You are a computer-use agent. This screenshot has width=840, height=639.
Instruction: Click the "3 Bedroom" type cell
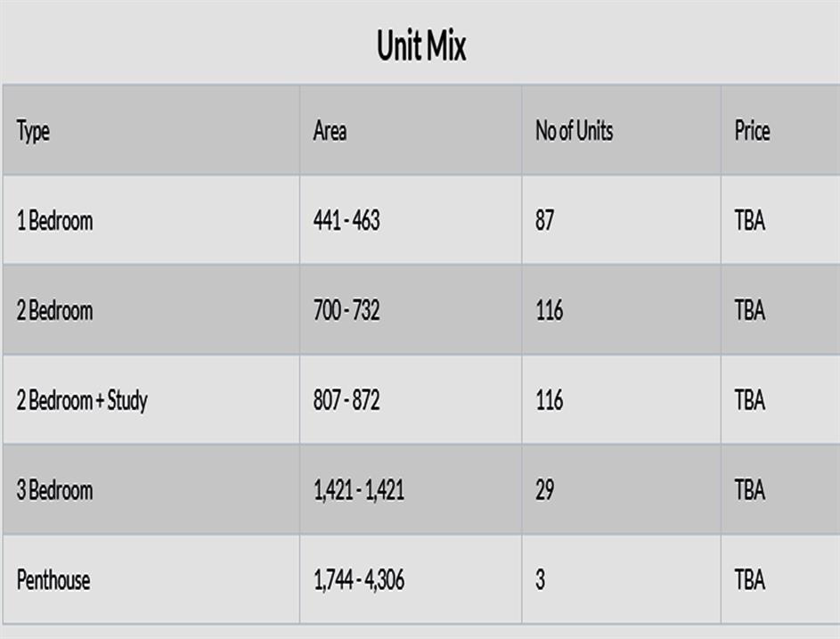click(x=54, y=490)
